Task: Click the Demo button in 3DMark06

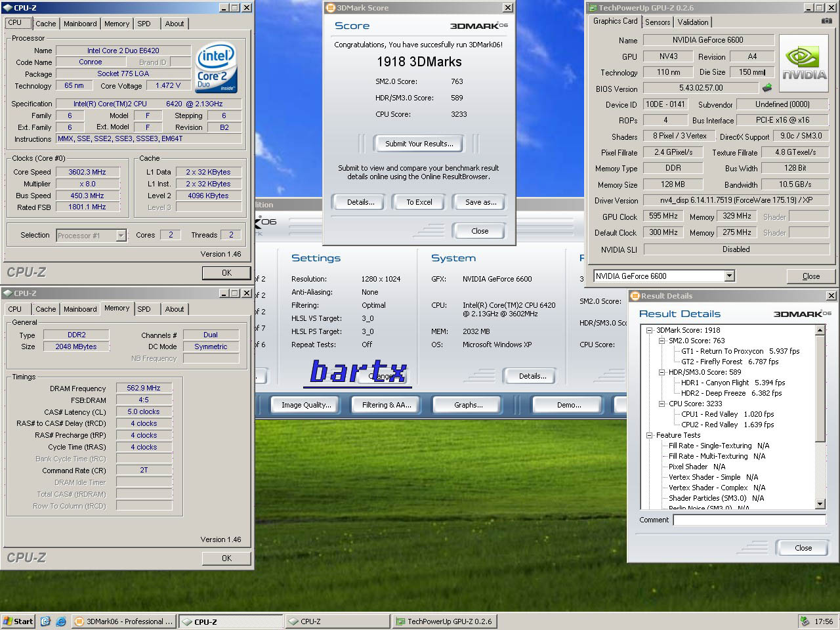Action: [569, 405]
